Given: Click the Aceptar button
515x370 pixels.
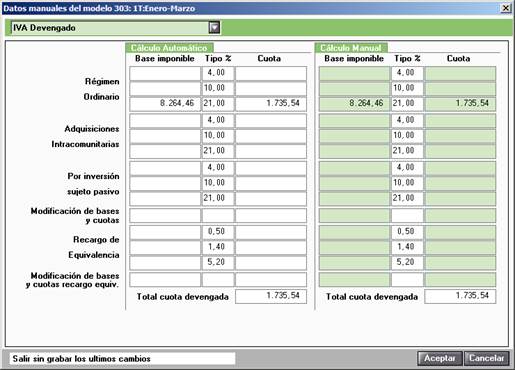Looking at the screenshot, I should coord(440,358).
